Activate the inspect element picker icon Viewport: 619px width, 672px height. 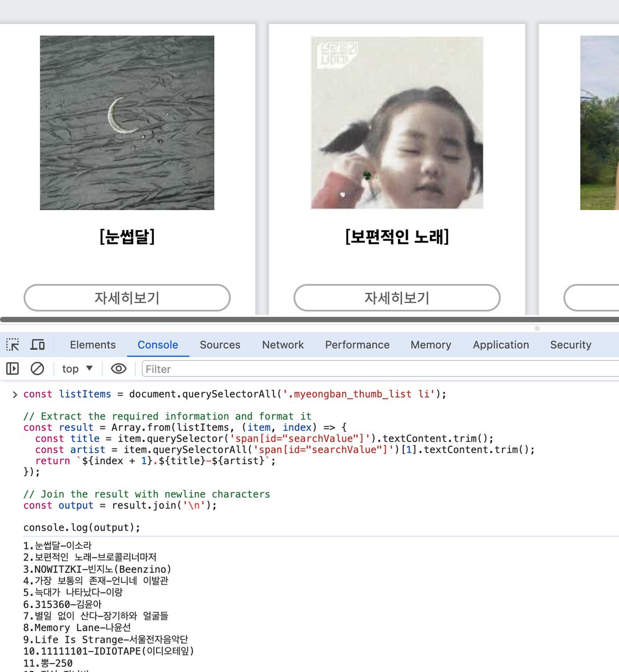click(12, 344)
